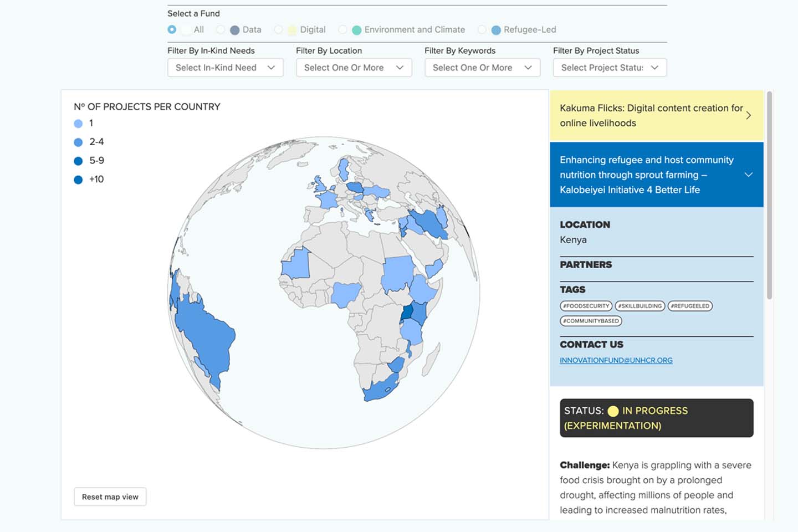Click the project list vertical scrollbar
Image resolution: width=798 pixels, height=532 pixels.
point(769,195)
